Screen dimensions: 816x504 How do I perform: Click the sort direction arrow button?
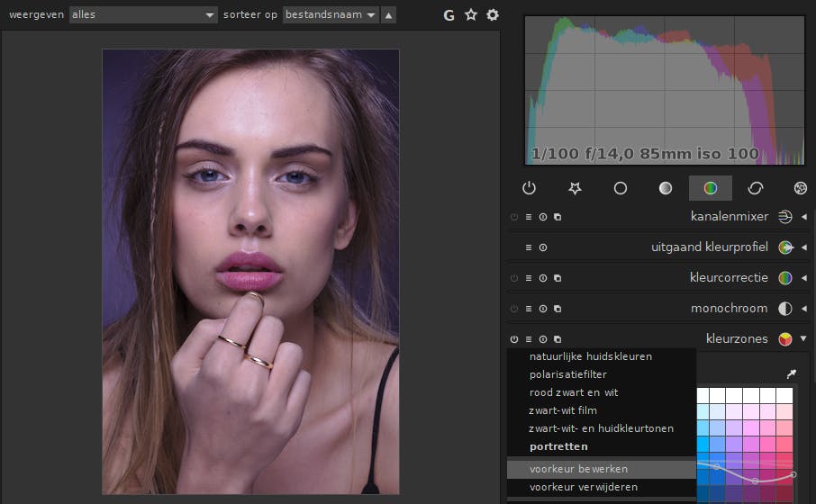pos(388,15)
